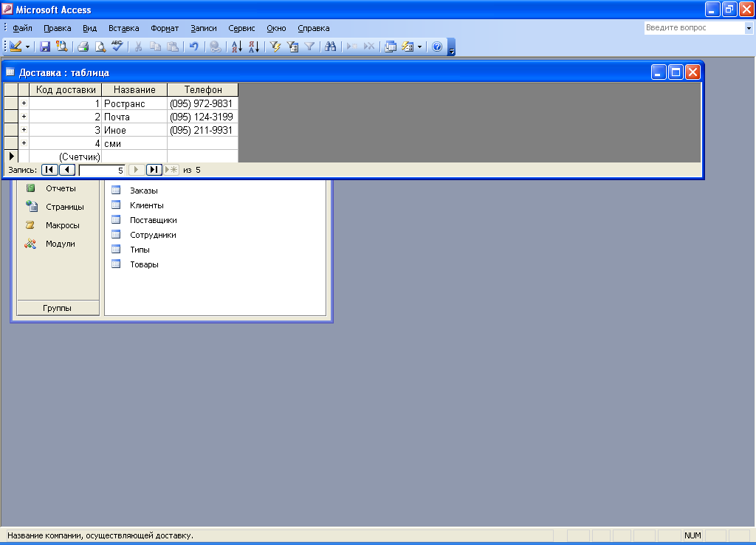Viewport: 756px width, 545px height.
Task: Expand subdatasheet for Иное row
Action: 24,130
